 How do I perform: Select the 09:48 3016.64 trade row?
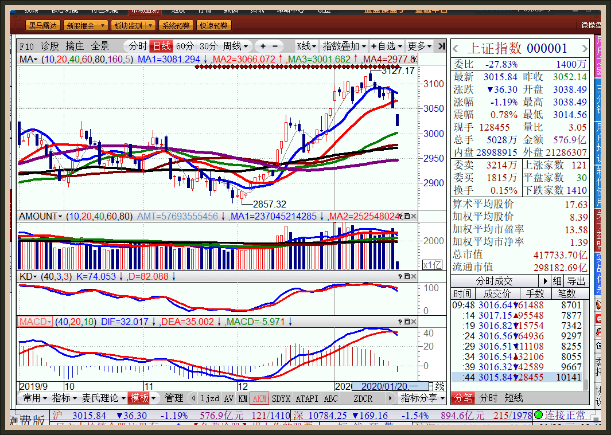point(517,305)
